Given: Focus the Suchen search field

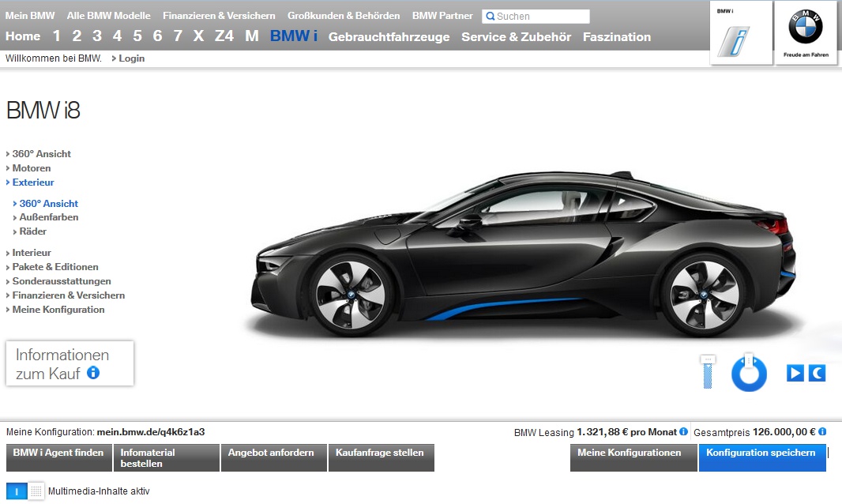Looking at the screenshot, I should coord(541,17).
